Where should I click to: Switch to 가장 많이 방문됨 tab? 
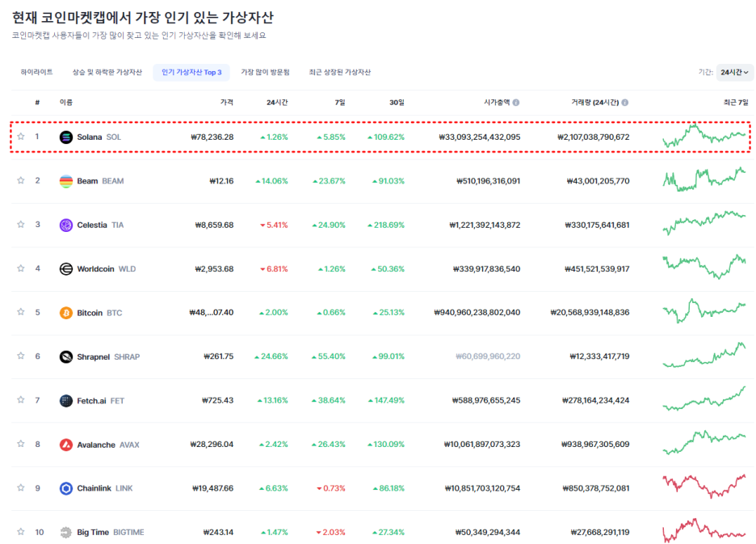(x=265, y=73)
